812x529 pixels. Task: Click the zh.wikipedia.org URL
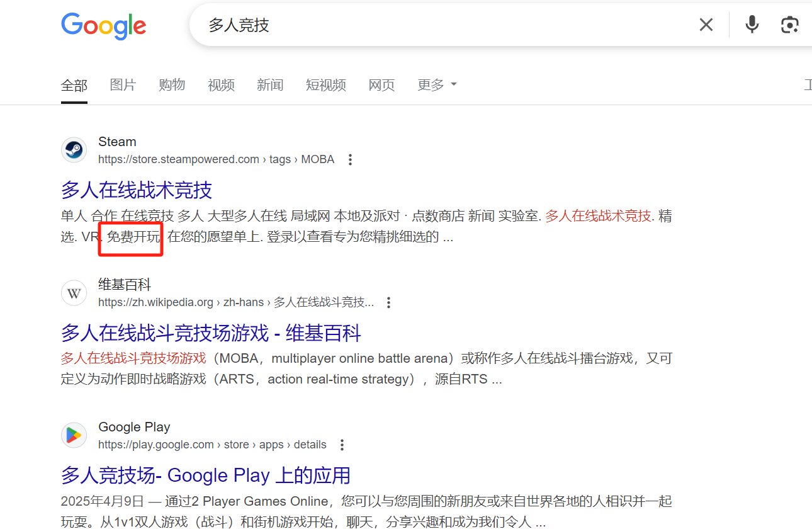click(236, 302)
